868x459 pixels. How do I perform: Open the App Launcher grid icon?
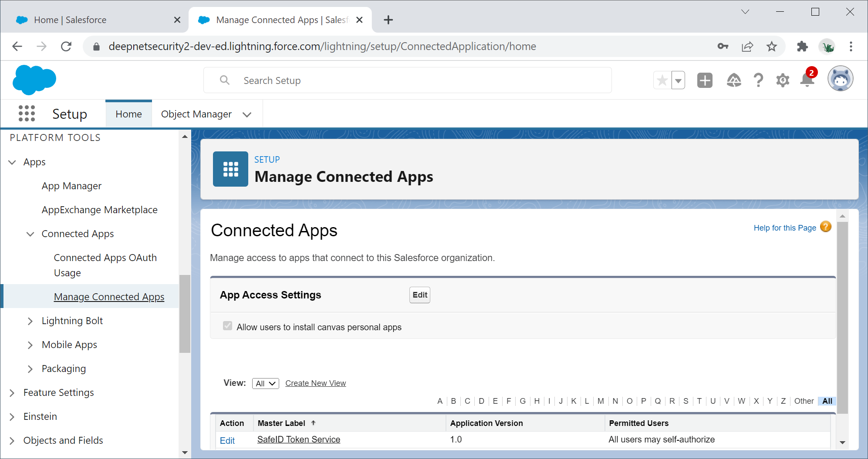pyautogui.click(x=27, y=114)
